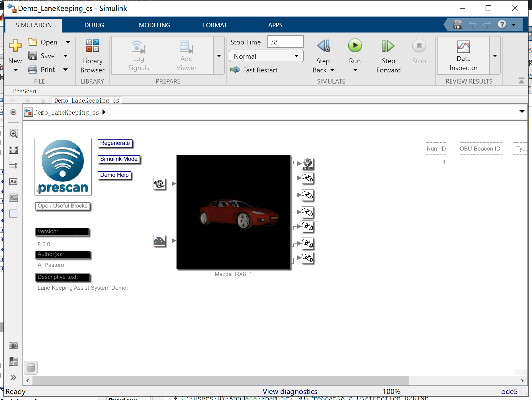Click the steering input block left of the car
The width and height of the screenshot is (532, 400).
pyautogui.click(x=159, y=184)
